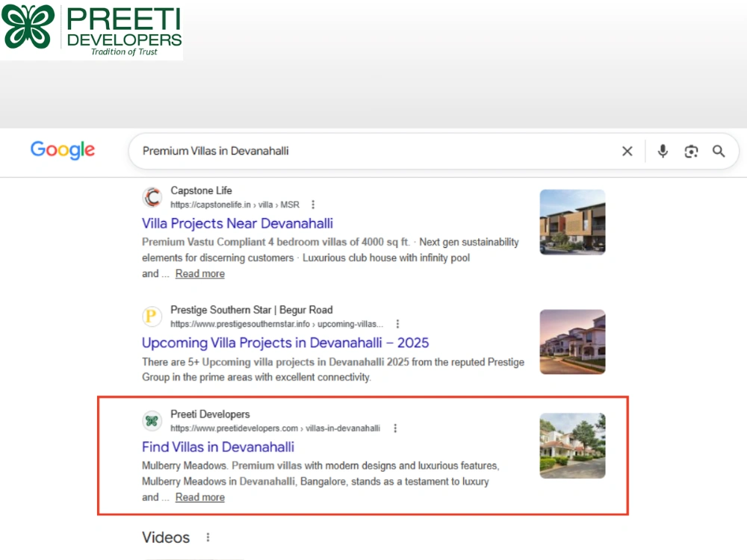
Task: Expand Read more under Capstone Life snippet
Action: pos(200,274)
